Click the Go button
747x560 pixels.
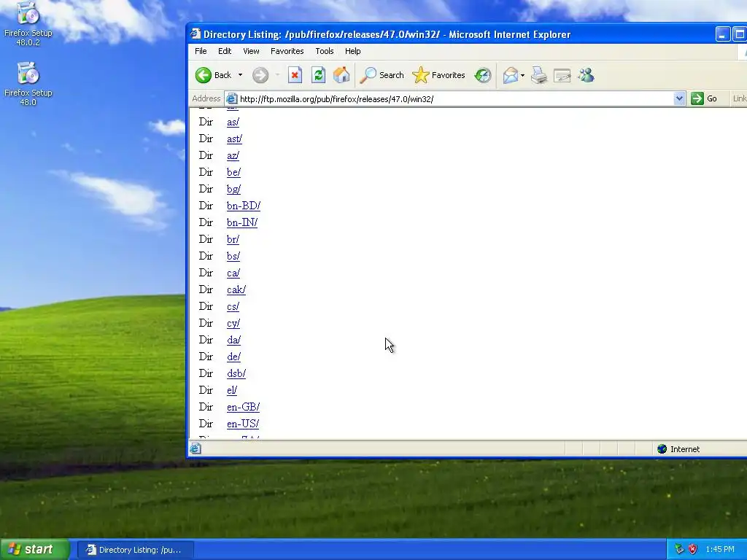point(705,98)
